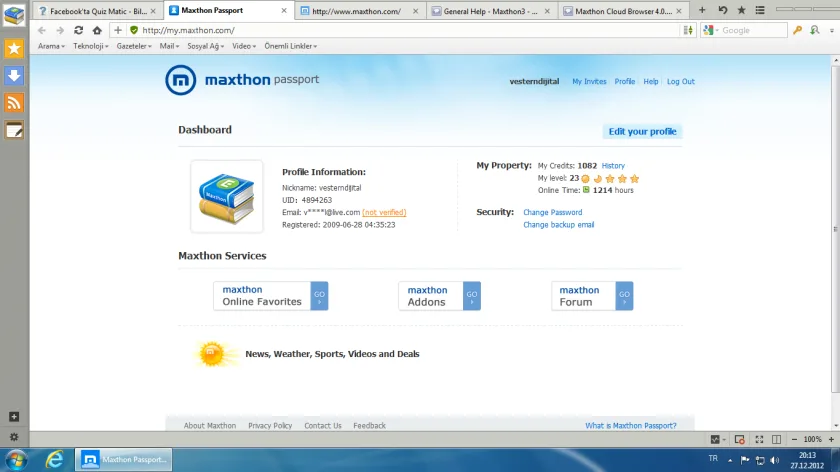Open the Favorites star in the sidebar
Screen dimensions: 840x472
tap(14, 49)
